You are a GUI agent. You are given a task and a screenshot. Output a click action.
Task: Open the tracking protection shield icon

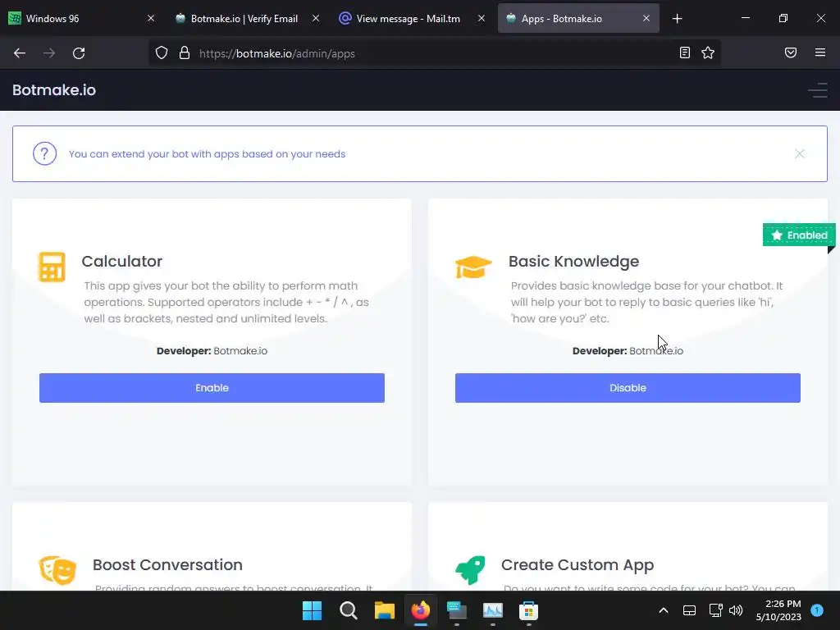[162, 53]
